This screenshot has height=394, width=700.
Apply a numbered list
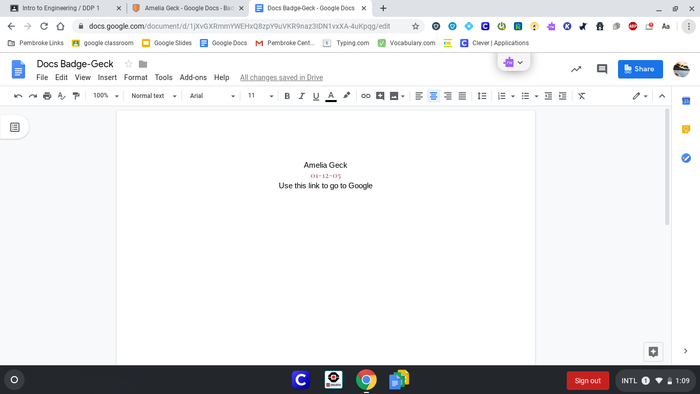[501, 96]
